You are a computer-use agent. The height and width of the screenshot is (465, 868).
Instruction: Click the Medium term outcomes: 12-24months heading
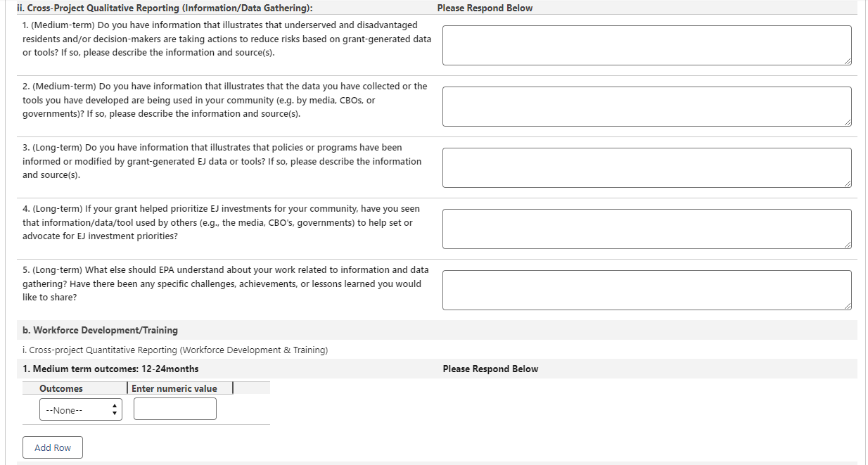110,369
